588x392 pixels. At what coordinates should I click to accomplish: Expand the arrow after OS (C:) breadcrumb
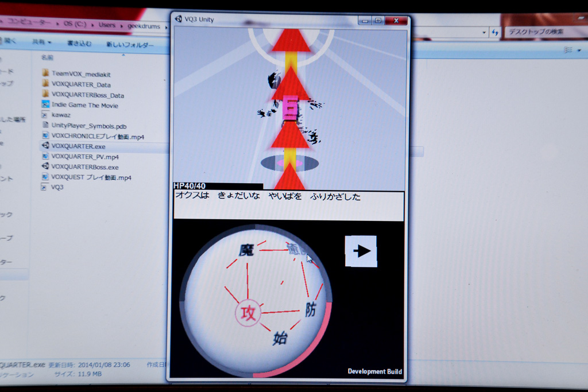coord(92,25)
